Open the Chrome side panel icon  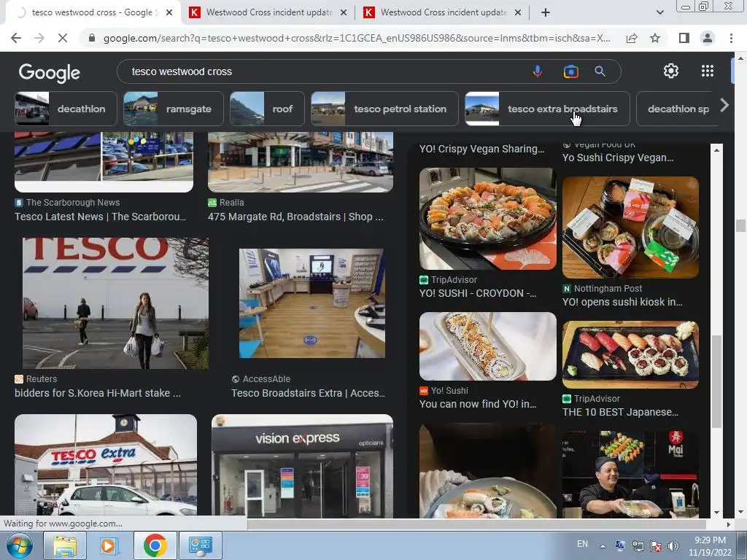tap(684, 38)
